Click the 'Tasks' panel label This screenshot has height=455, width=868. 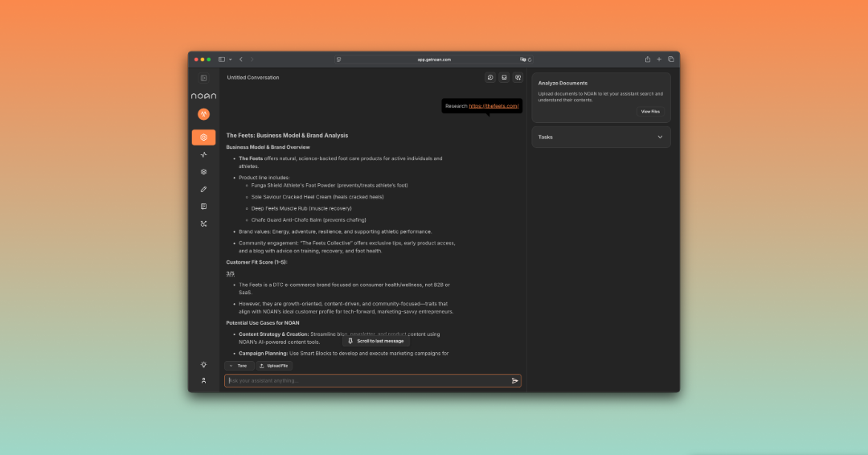point(545,137)
